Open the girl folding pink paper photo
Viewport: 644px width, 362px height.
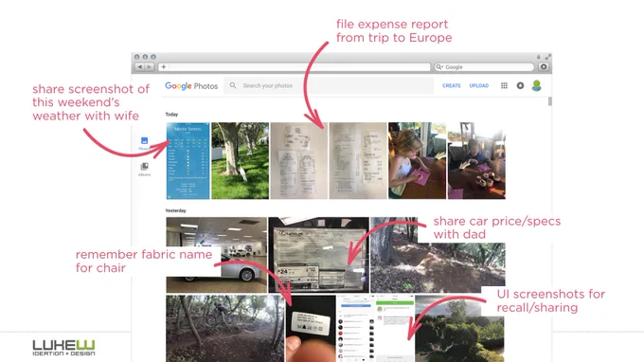pos(418,161)
